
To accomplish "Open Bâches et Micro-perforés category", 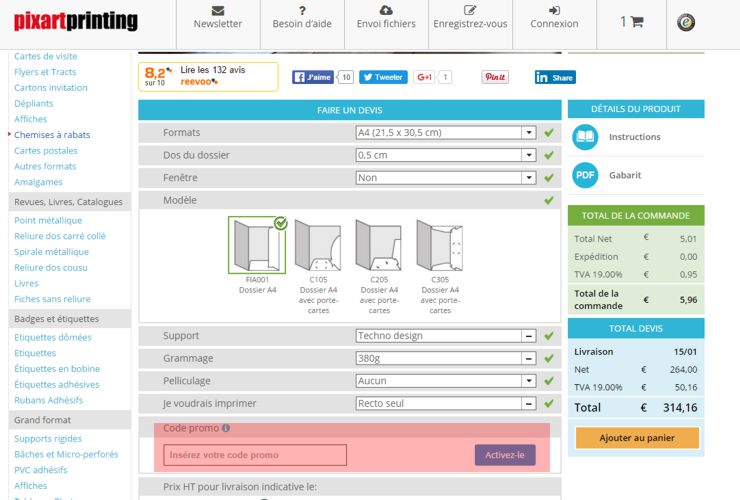I will coord(66,455).
